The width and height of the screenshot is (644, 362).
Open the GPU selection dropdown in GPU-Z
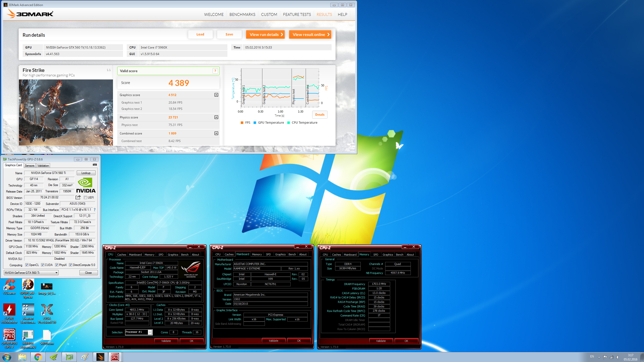(x=31, y=273)
